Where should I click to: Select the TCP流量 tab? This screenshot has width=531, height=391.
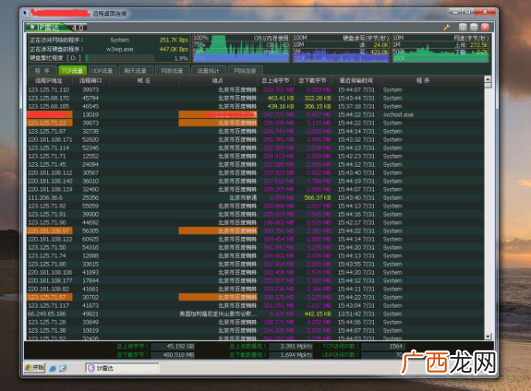(x=72, y=71)
